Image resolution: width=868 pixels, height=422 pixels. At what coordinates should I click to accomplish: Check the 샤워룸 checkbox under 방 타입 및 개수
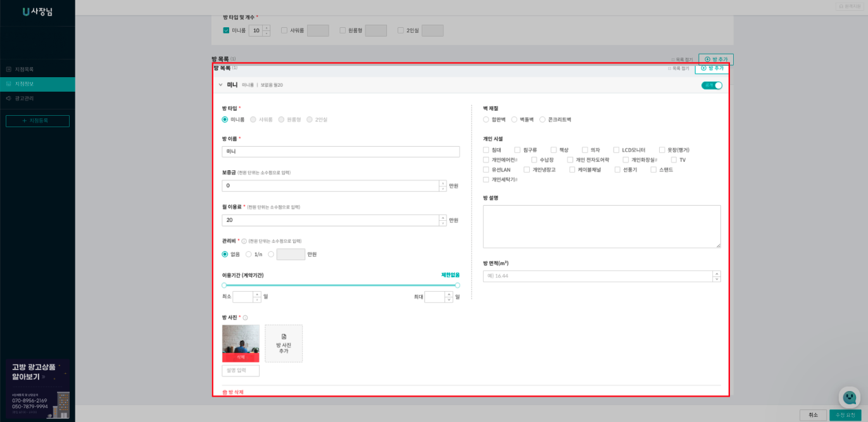point(284,30)
